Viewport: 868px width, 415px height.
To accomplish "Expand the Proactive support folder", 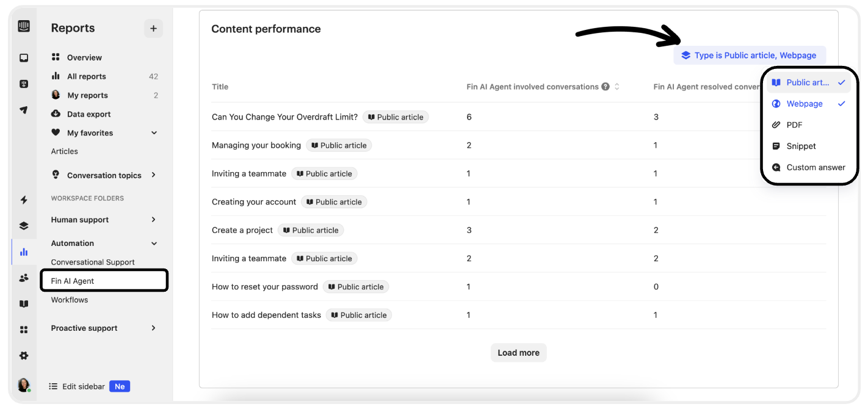I will pyautogui.click(x=104, y=328).
